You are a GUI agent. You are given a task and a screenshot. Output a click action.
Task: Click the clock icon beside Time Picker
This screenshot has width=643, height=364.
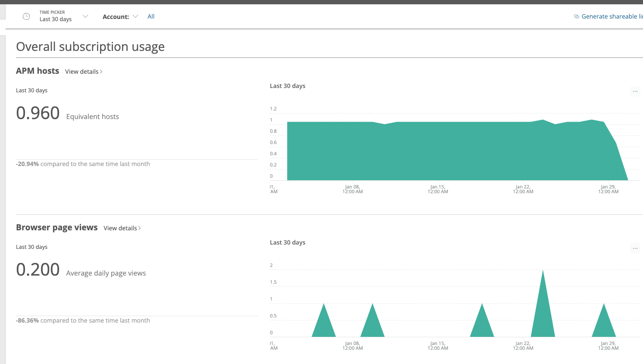click(26, 16)
